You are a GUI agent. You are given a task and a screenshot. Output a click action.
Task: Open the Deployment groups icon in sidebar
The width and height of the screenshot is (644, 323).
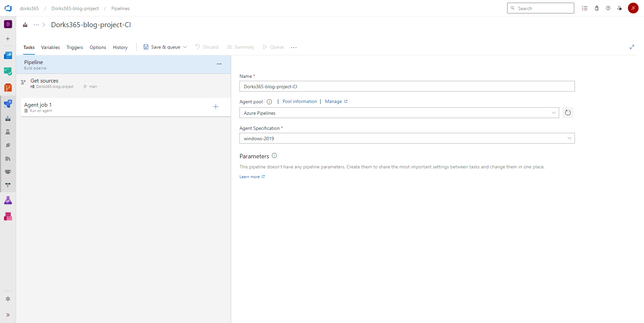8,185
